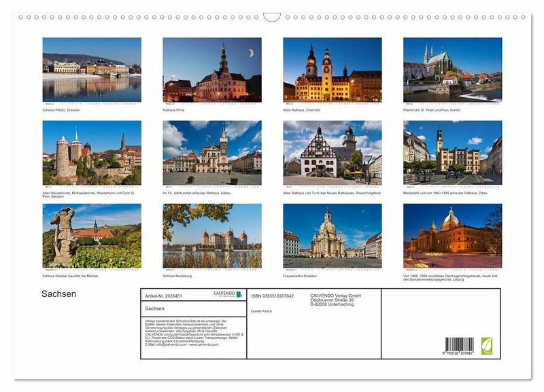Select the Pfarrkirche St. Peter und Paul image
The image size is (544, 392).
click(452, 69)
